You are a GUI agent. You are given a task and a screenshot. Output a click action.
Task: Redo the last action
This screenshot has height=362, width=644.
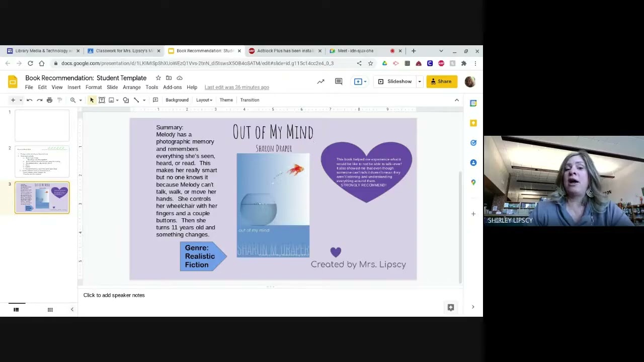[40, 100]
